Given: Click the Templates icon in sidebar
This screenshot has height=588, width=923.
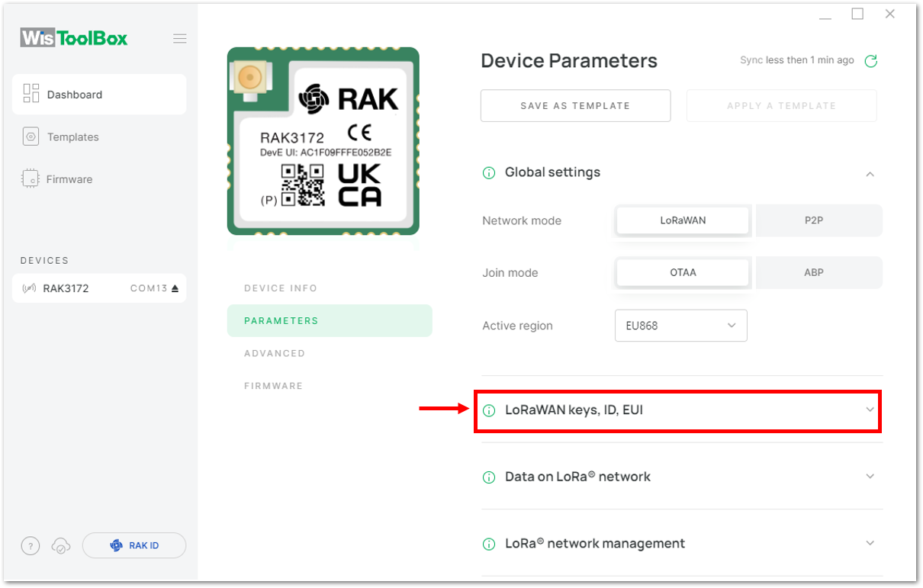Looking at the screenshot, I should click(x=31, y=137).
